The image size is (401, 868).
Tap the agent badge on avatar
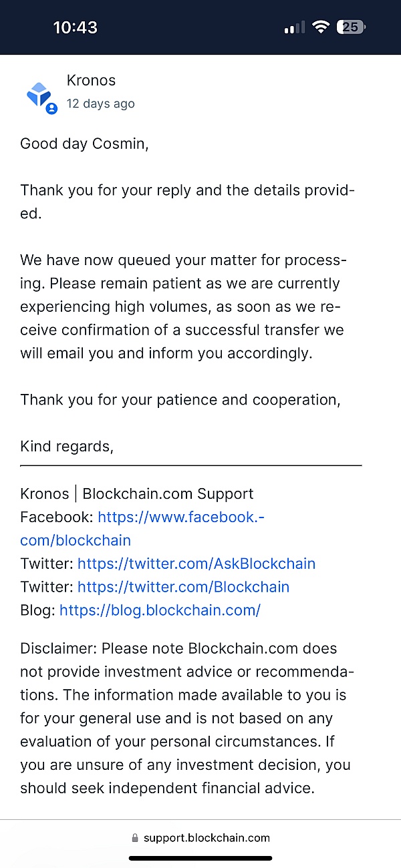pos(51,109)
